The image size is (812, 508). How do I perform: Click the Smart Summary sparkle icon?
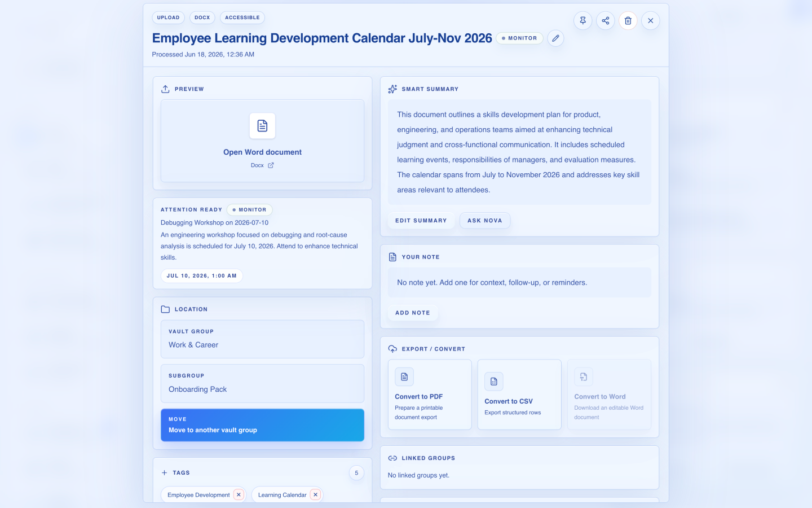click(x=392, y=89)
